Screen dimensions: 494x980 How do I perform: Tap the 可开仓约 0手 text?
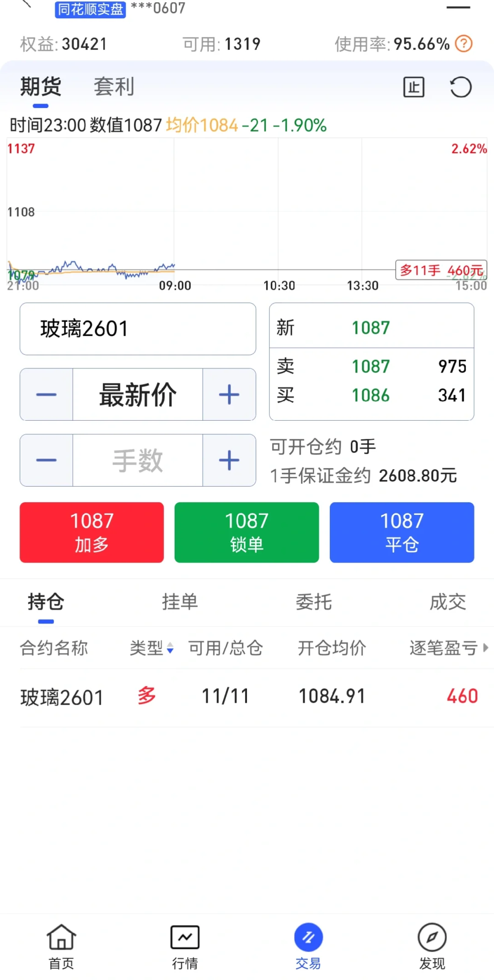point(323,446)
